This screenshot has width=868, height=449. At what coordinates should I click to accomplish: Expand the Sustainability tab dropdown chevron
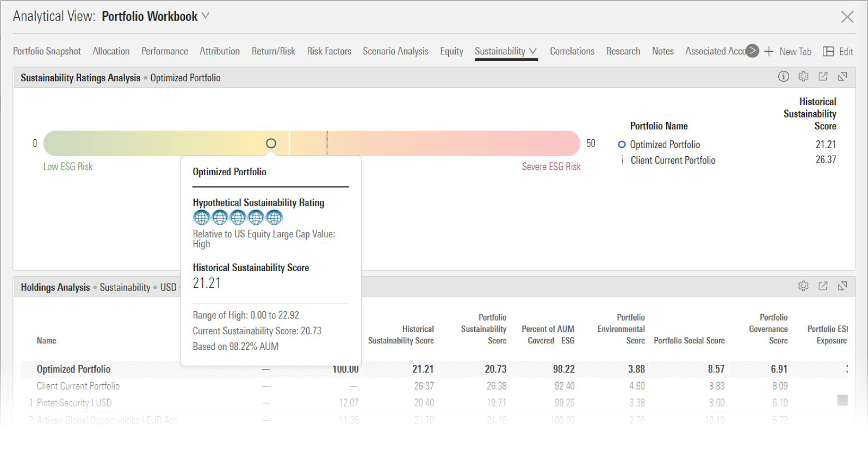pyautogui.click(x=533, y=51)
